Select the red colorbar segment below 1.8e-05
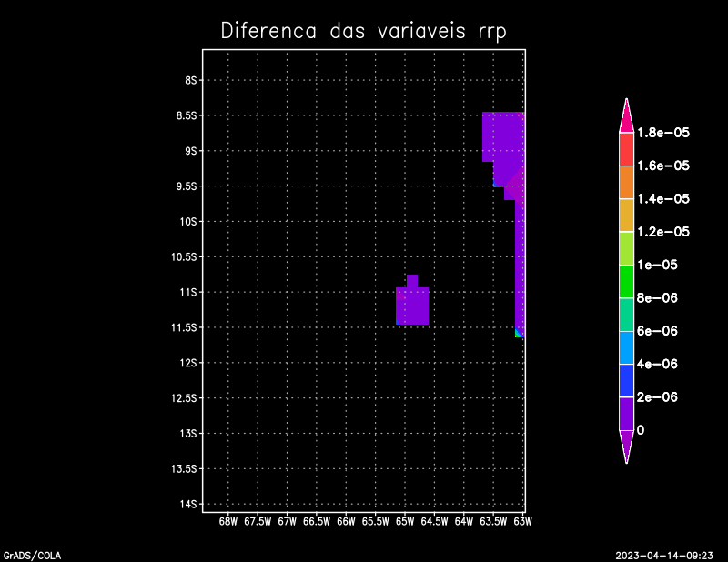728x562 pixels. point(626,149)
